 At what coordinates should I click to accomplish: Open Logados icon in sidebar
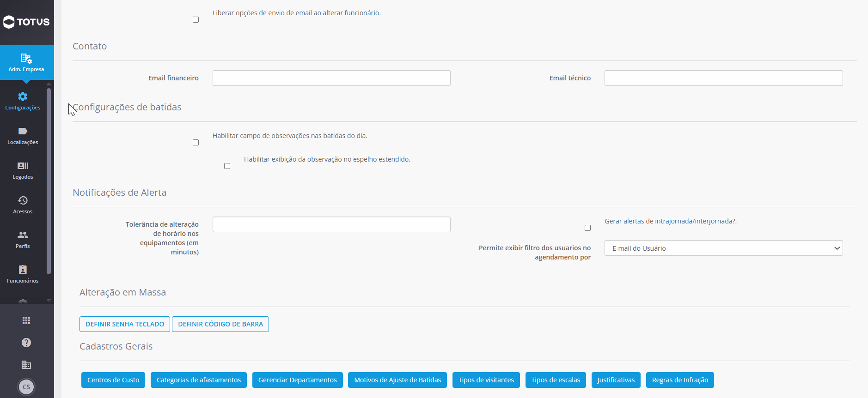(23, 166)
